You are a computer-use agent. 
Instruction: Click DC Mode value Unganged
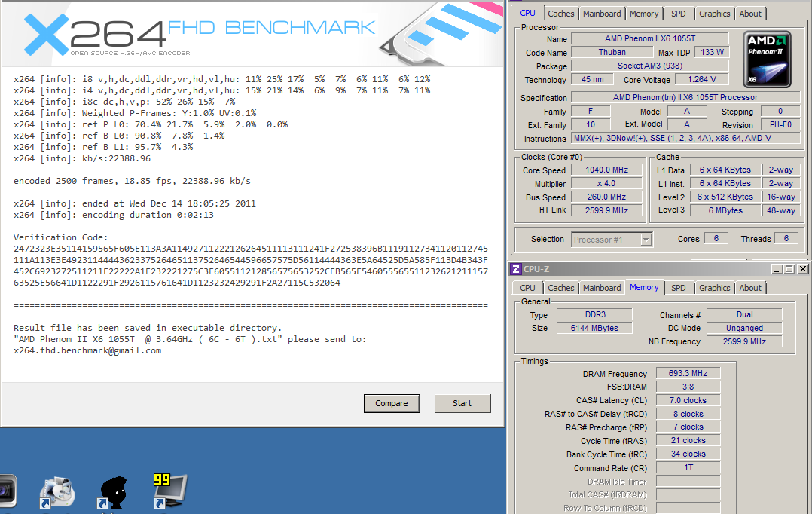[x=744, y=328]
